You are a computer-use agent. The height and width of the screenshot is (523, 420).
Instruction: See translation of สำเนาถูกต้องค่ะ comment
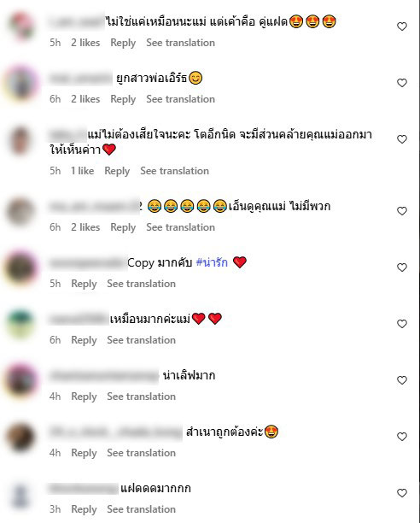coord(141,453)
